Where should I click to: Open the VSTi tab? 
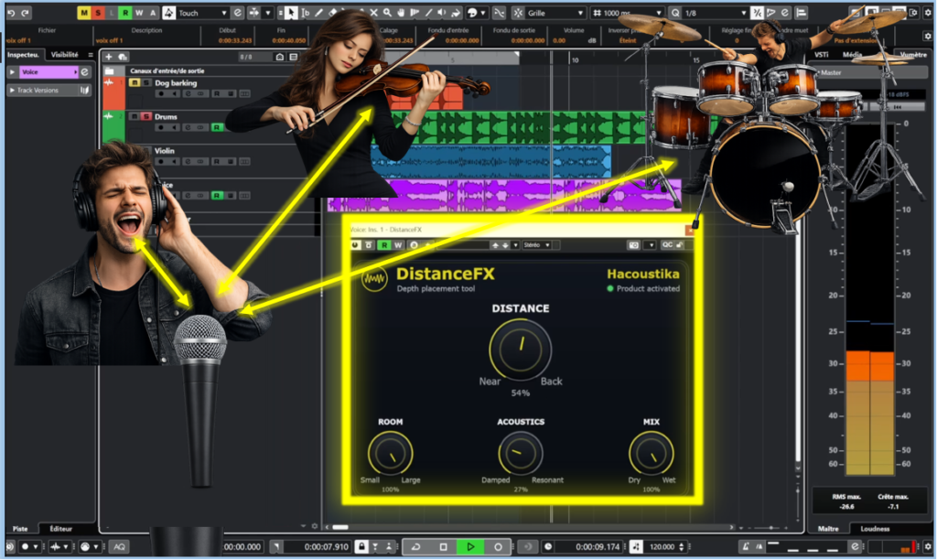pos(822,54)
